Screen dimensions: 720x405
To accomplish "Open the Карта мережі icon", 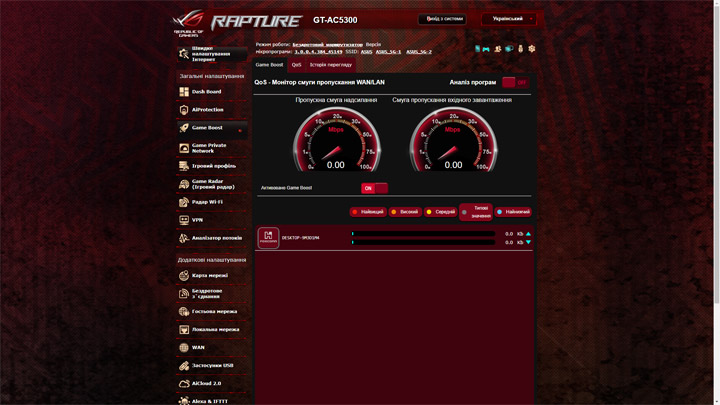I will point(184,276).
